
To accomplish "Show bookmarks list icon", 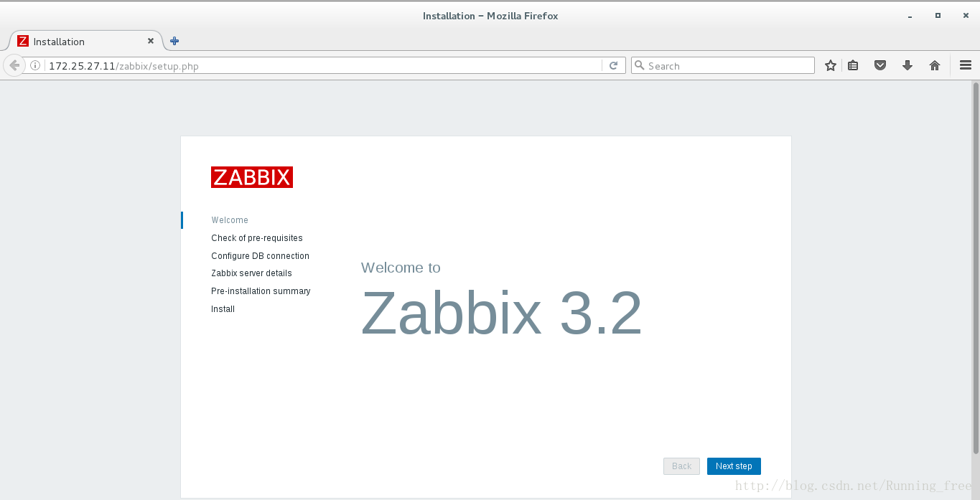I will [x=853, y=65].
